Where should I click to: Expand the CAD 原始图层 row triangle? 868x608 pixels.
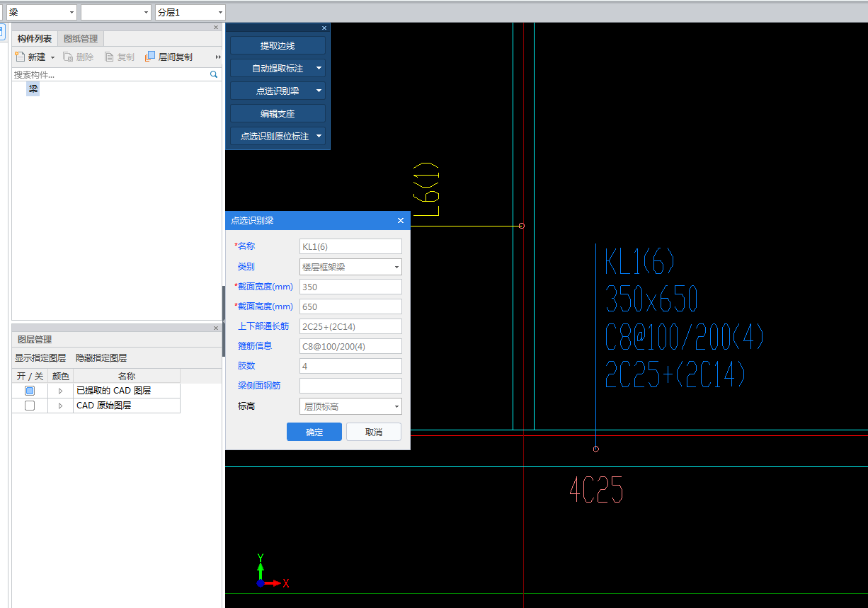[x=60, y=406]
